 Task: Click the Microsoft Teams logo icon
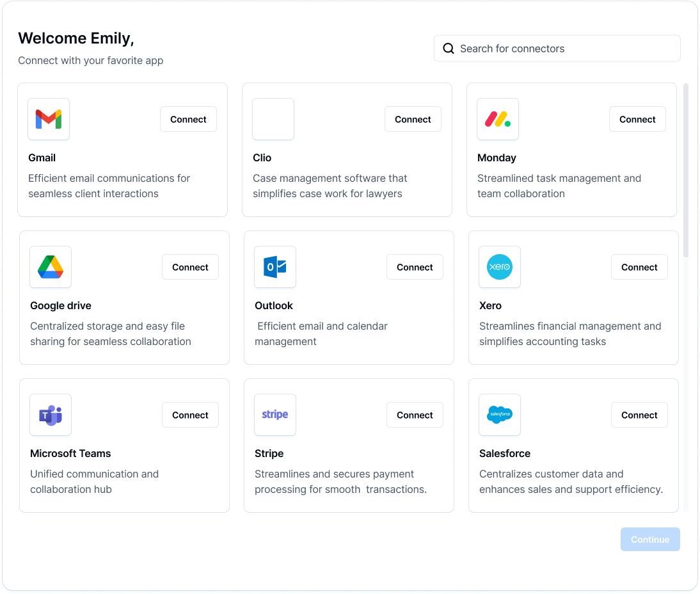(51, 415)
